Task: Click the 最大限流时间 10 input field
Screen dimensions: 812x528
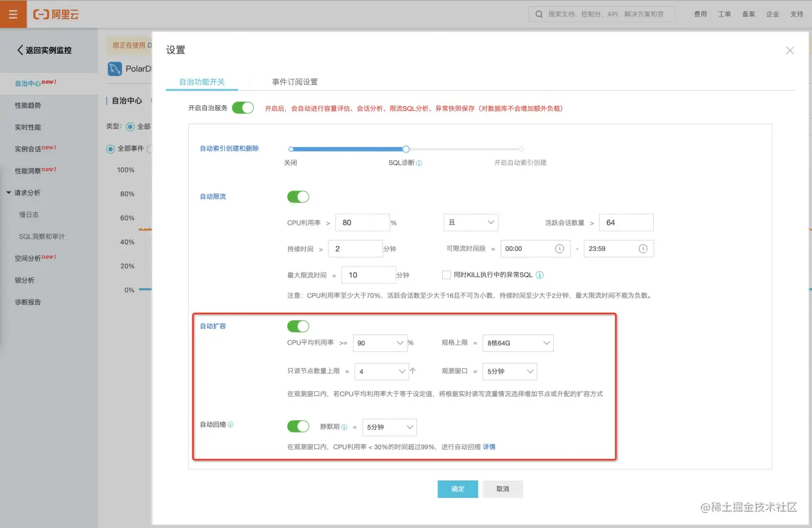Action: pos(369,275)
